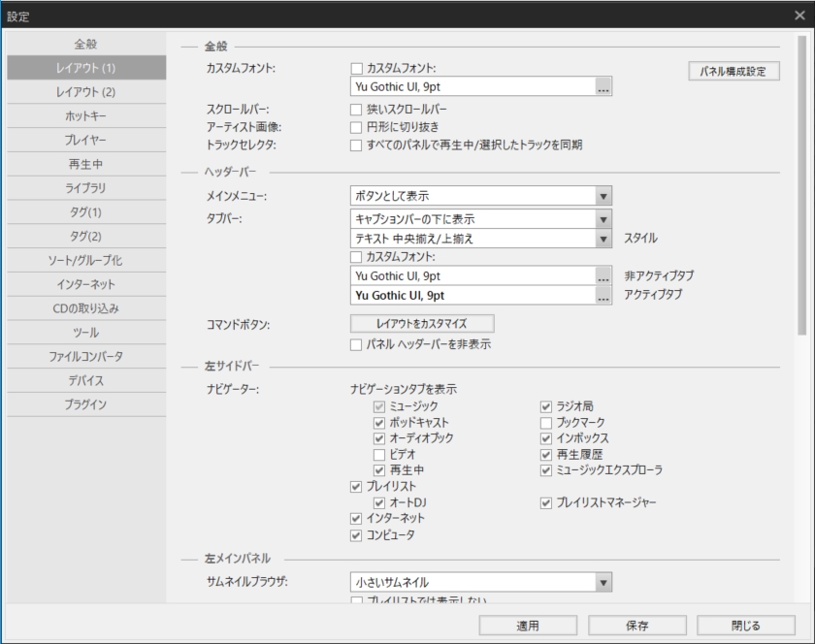Toggle 円形に切り抜き for artist image

[x=358, y=127]
